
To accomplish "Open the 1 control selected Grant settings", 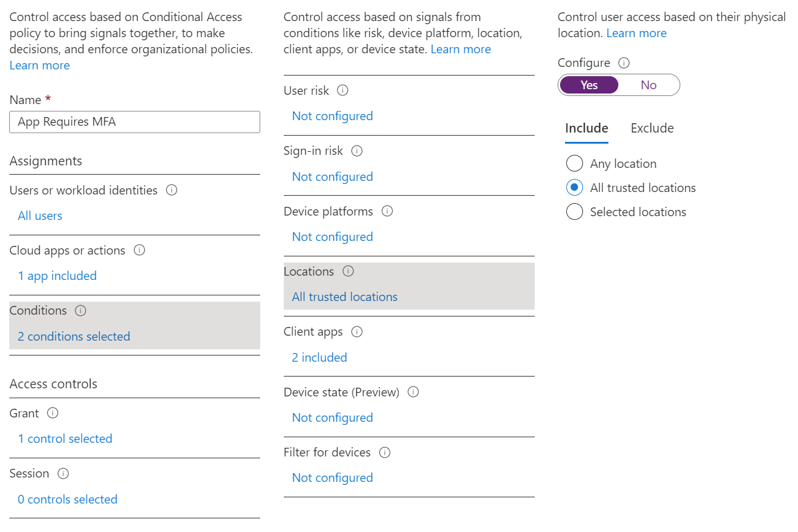I will coord(65,438).
